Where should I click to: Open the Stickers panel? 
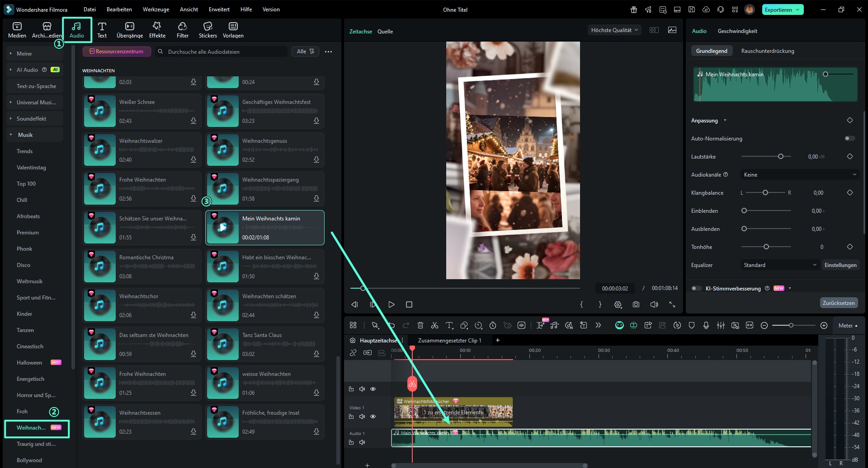point(208,30)
